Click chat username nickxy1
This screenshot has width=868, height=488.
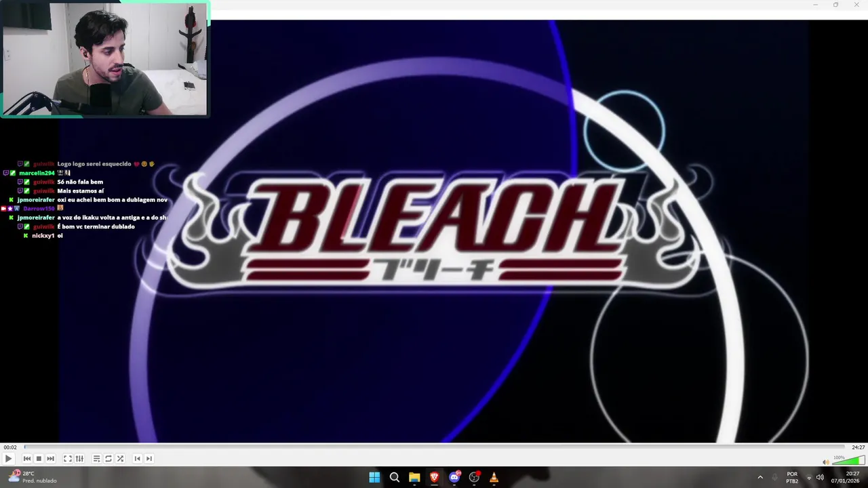click(43, 236)
